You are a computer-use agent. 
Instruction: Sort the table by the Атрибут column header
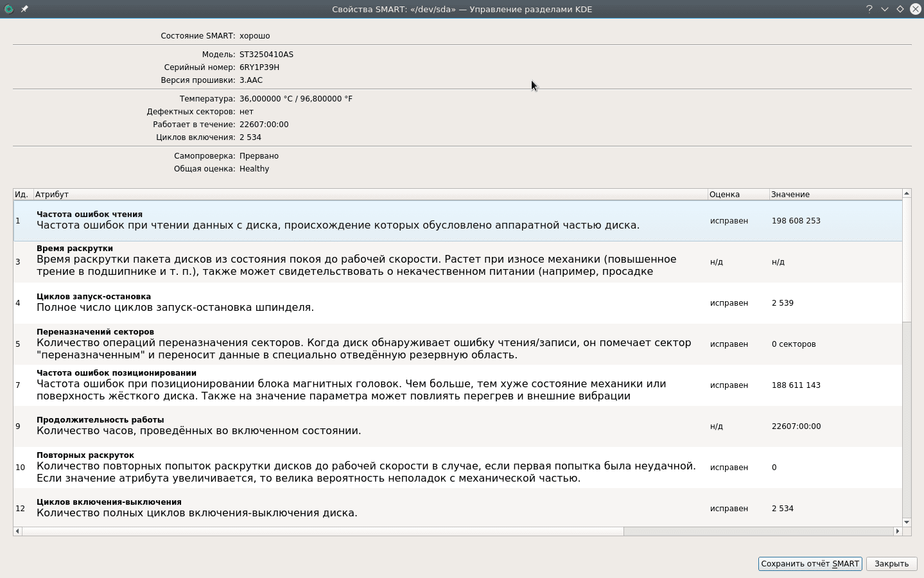point(370,194)
